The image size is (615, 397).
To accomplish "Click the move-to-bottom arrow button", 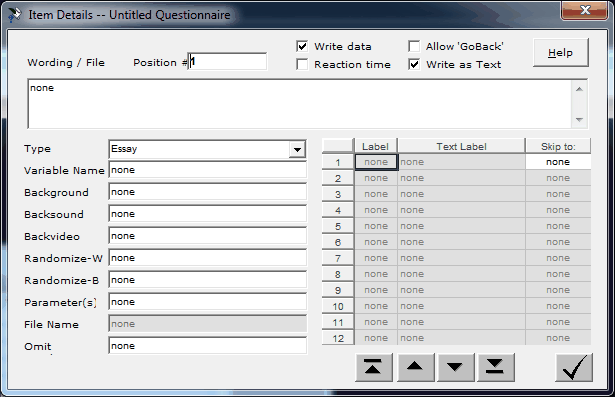I will tap(495, 367).
